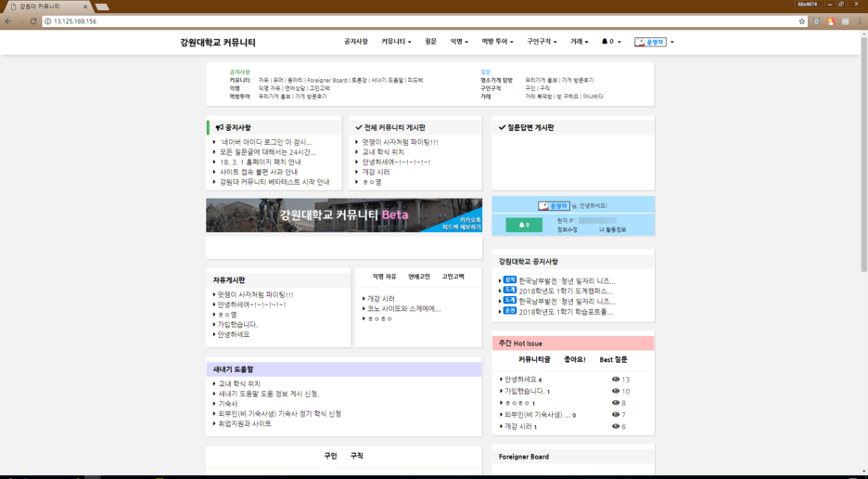Select the 구인 tab

[x=330, y=456]
